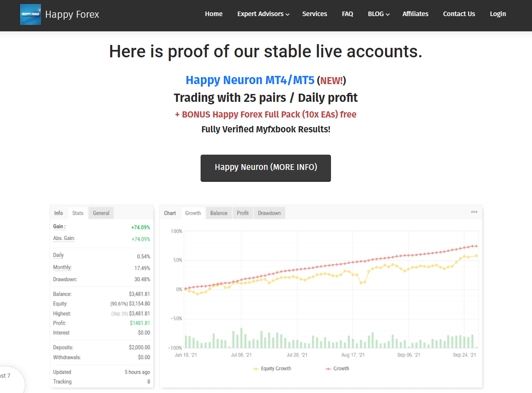Screen dimensions: 532x393
Task: Open the Login page
Action: click(498, 14)
